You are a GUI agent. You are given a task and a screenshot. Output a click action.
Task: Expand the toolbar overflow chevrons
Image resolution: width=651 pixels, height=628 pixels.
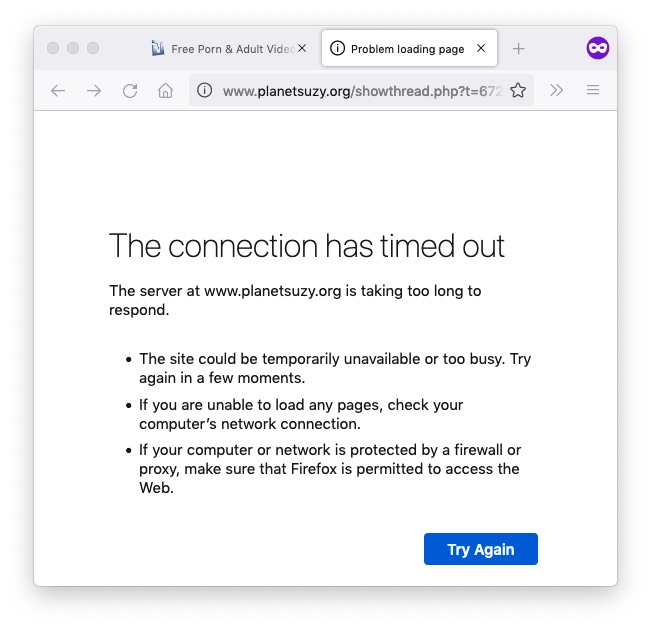tap(556, 90)
